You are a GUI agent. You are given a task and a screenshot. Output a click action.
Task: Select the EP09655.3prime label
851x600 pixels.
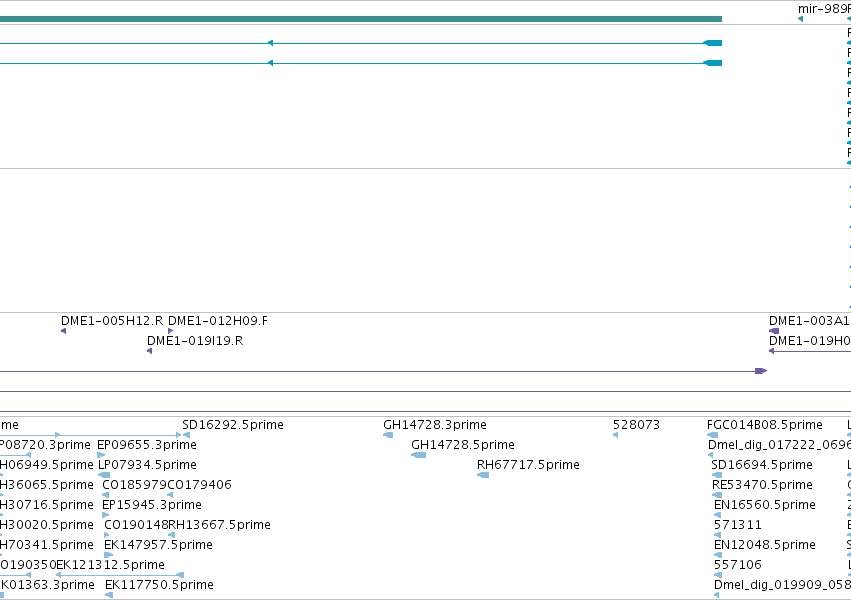[147, 445]
